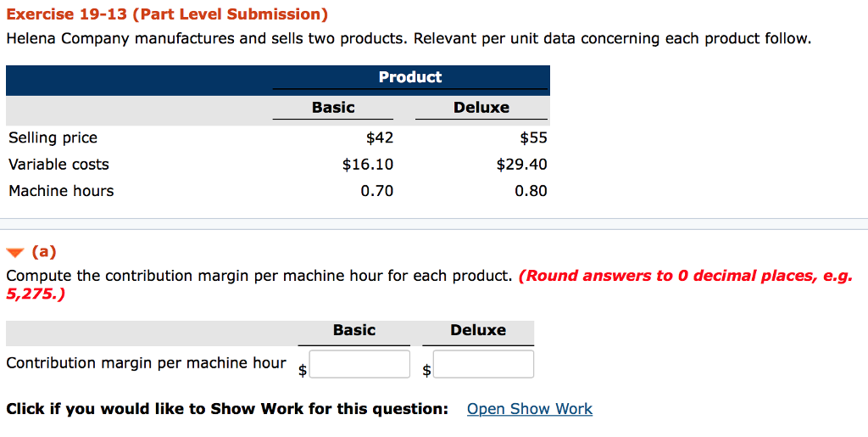Click the 0.80 machine hours value
The width and height of the screenshot is (868, 437).
531,191
